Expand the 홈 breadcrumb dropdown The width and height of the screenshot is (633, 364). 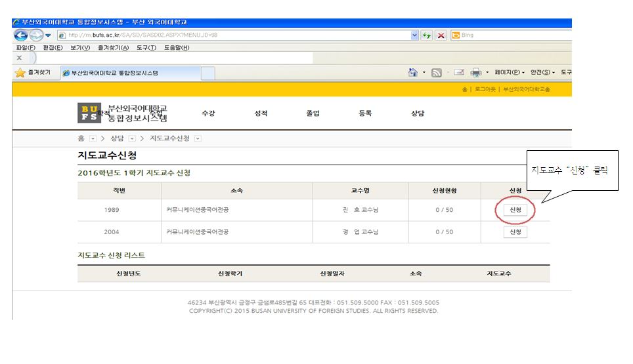(x=93, y=138)
